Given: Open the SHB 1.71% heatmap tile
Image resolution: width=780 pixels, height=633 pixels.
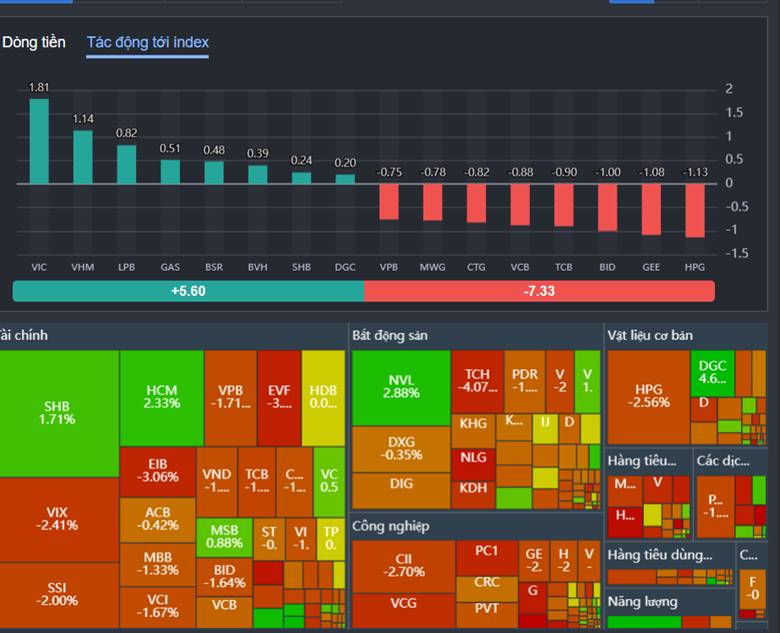Looking at the screenshot, I should 59,414.
